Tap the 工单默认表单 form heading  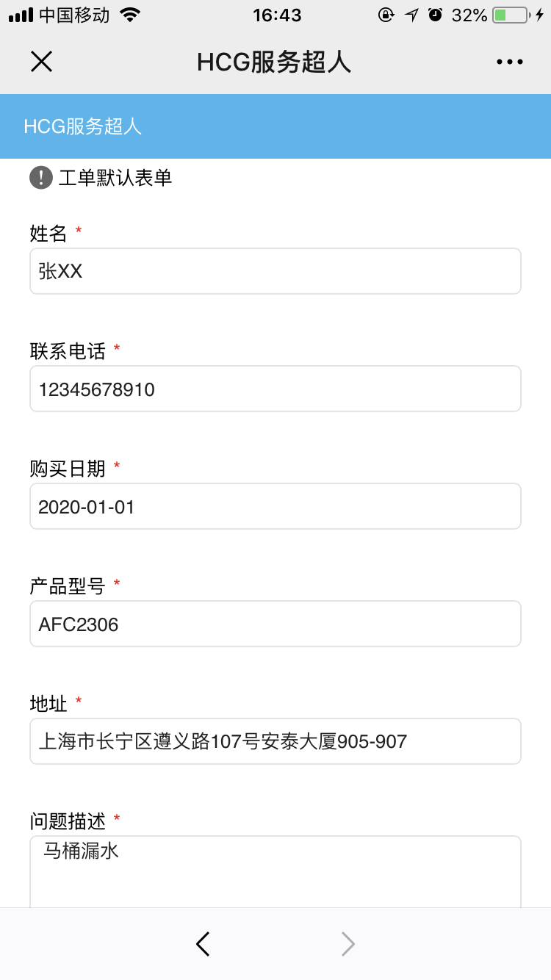(x=115, y=178)
